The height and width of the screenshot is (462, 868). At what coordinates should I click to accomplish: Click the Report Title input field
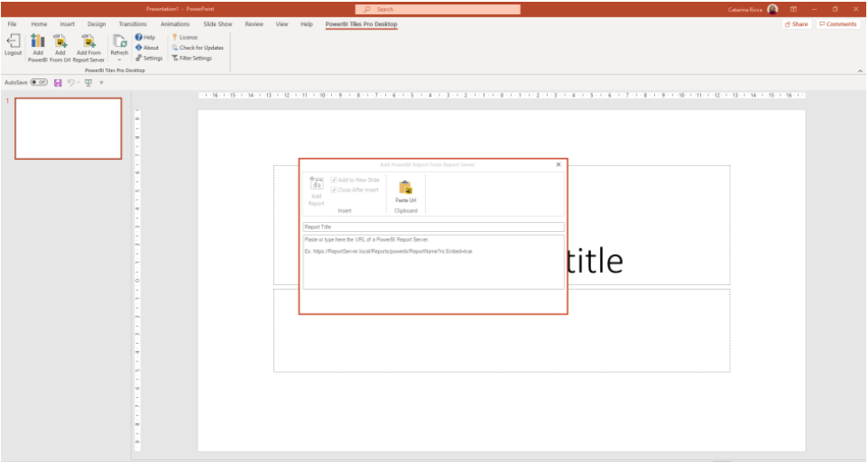point(433,227)
